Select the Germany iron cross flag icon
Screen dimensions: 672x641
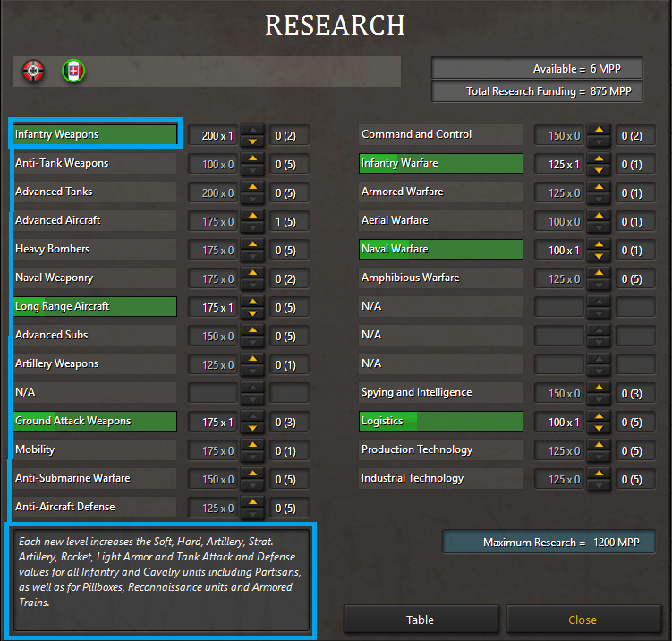tap(33, 70)
